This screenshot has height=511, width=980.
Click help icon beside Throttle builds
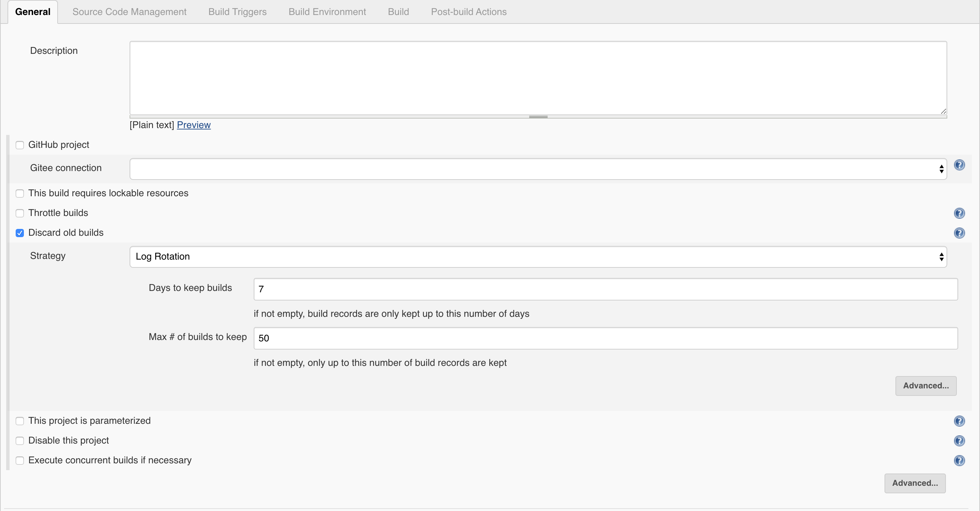959,213
